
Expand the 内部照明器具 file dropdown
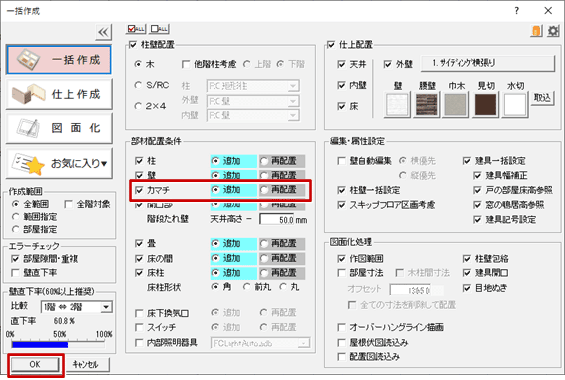(x=304, y=343)
